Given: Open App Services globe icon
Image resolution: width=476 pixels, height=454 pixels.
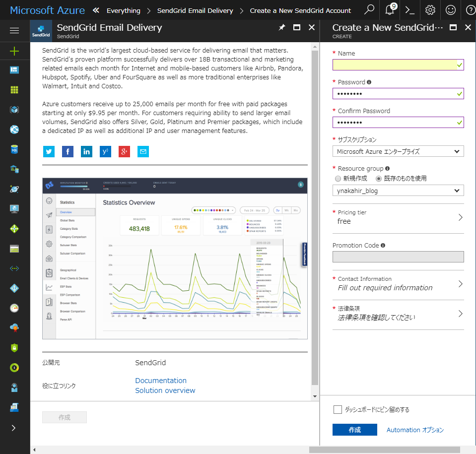Looking at the screenshot, I should pyautogui.click(x=14, y=130).
